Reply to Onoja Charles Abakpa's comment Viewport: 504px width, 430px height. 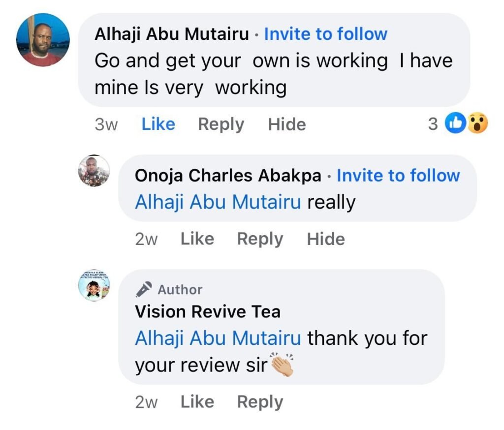[x=260, y=239]
